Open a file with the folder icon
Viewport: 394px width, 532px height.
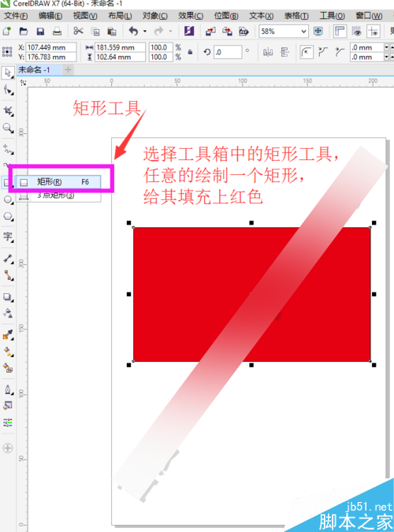(24, 32)
